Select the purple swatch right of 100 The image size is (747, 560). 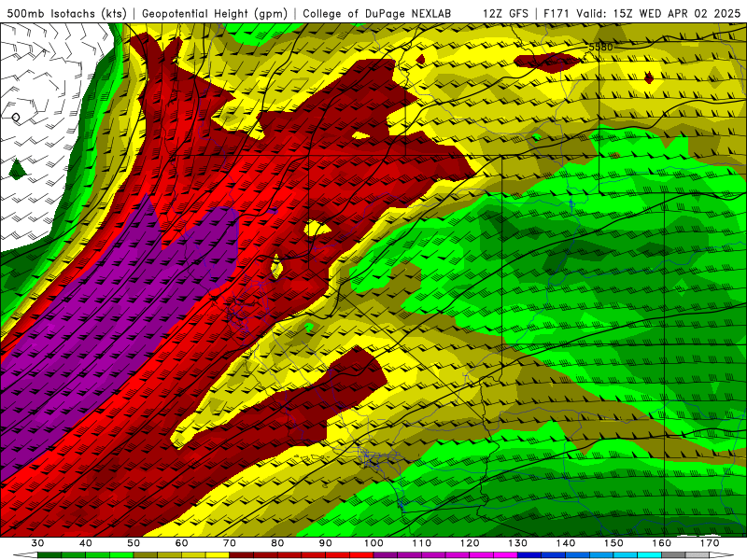pyautogui.click(x=386, y=555)
